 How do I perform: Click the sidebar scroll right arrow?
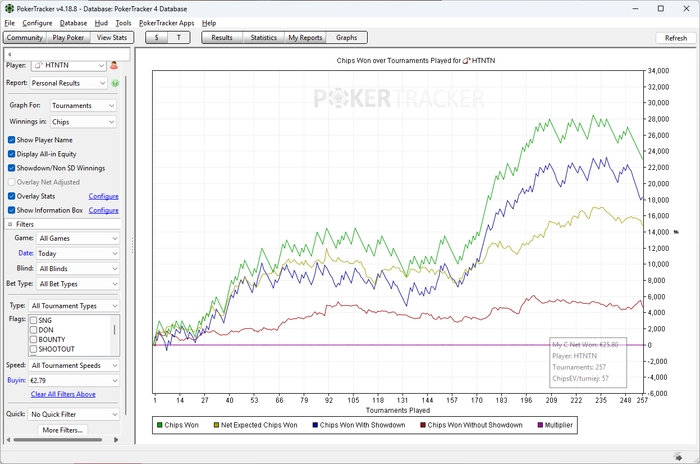click(x=116, y=440)
